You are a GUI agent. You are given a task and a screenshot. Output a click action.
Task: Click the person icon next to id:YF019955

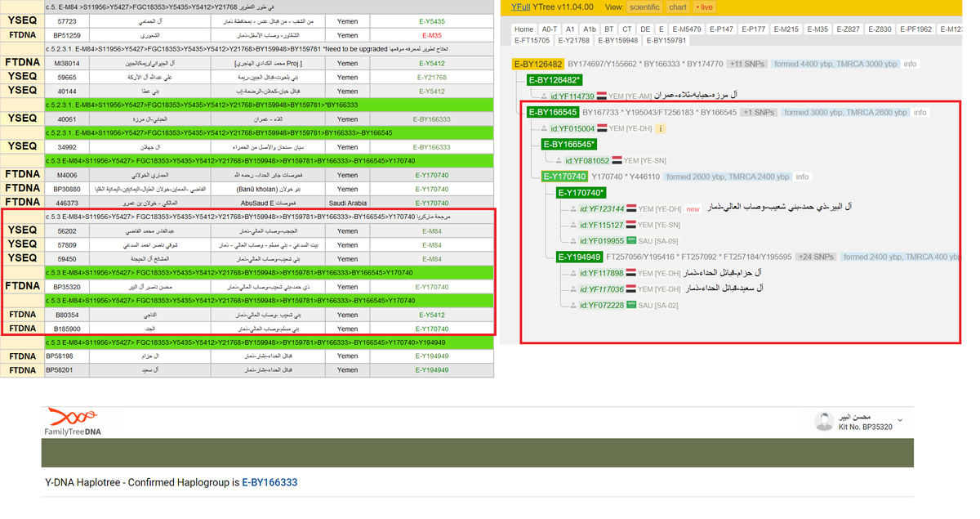[x=574, y=240]
